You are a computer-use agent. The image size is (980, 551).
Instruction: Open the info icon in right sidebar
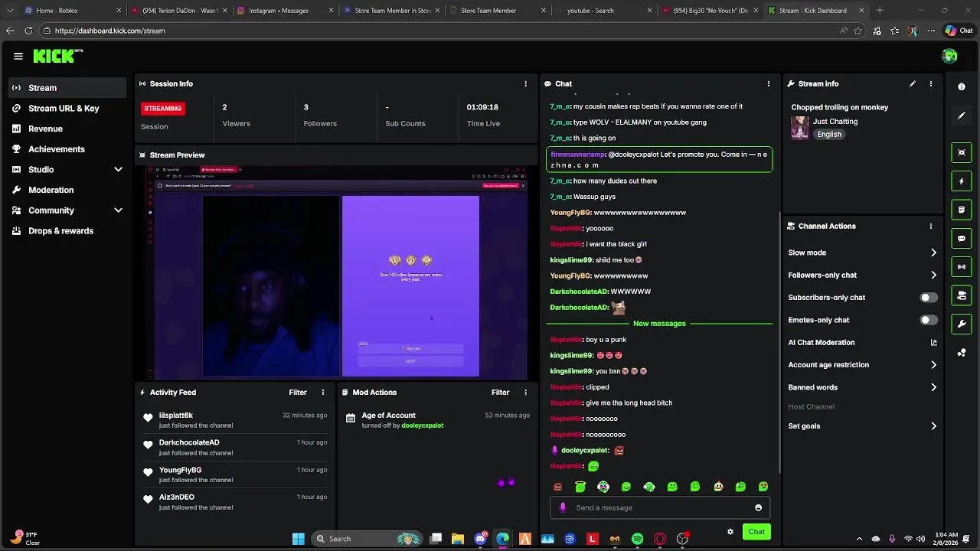point(962,86)
